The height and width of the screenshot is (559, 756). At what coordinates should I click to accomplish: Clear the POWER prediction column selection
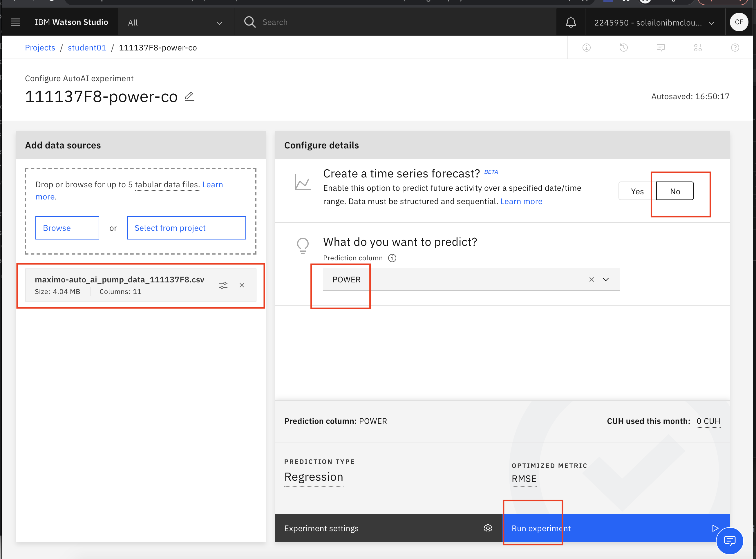tap(592, 279)
